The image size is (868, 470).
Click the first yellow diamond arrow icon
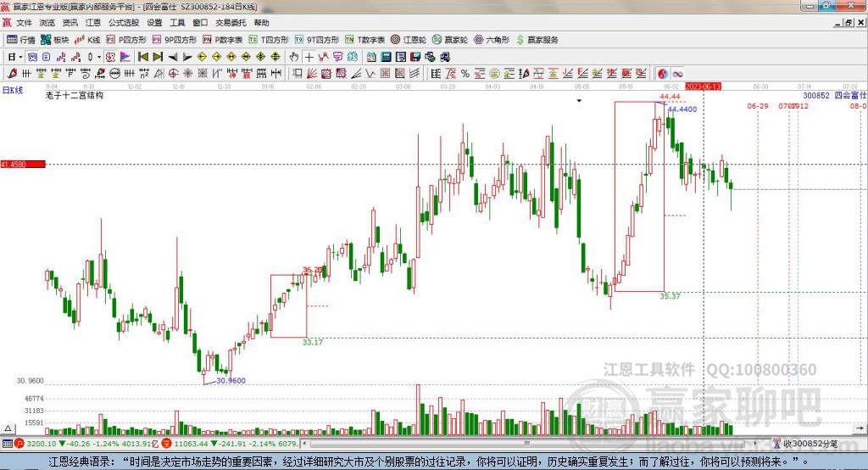pyautogui.click(x=202, y=57)
